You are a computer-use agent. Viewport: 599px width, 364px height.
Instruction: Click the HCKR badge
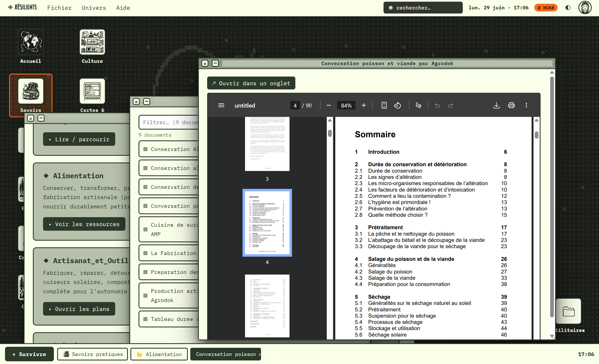(546, 8)
